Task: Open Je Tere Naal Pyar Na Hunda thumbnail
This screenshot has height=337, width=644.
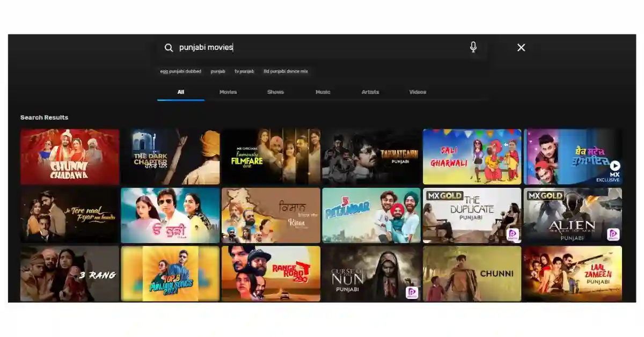Action: tap(70, 215)
